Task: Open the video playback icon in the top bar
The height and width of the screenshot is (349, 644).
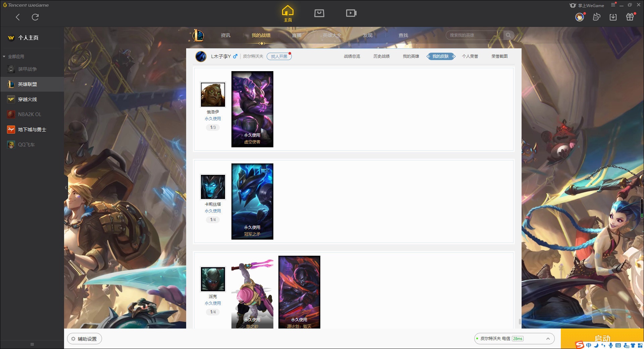Action: [x=351, y=13]
